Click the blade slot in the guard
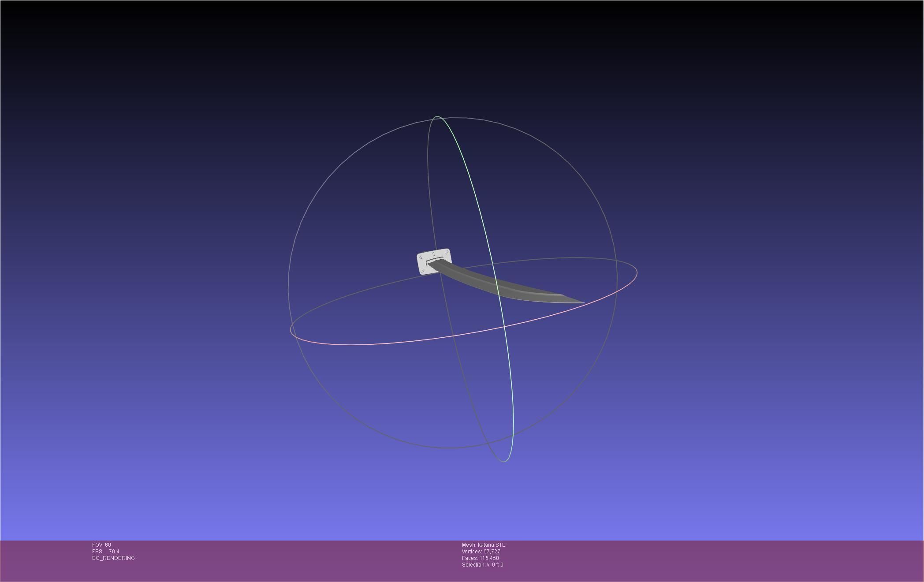Viewport: 924px width, 582px height. pyautogui.click(x=431, y=261)
